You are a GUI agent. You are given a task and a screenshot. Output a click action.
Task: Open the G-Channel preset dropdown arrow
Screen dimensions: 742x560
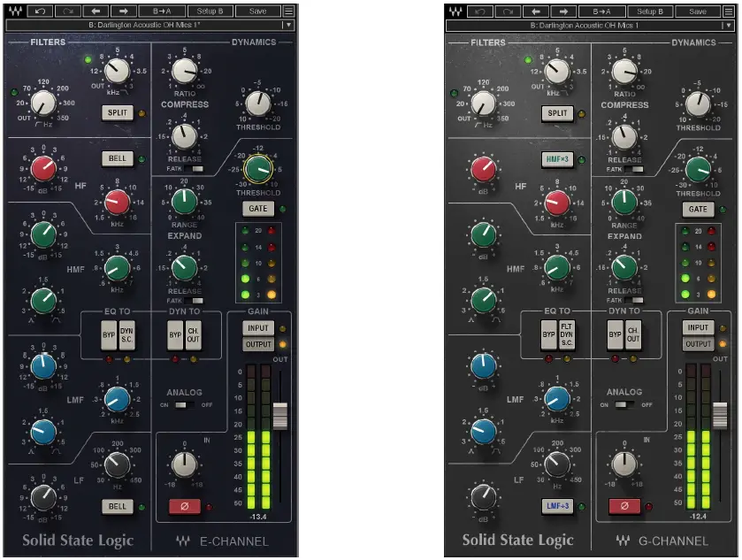point(728,25)
